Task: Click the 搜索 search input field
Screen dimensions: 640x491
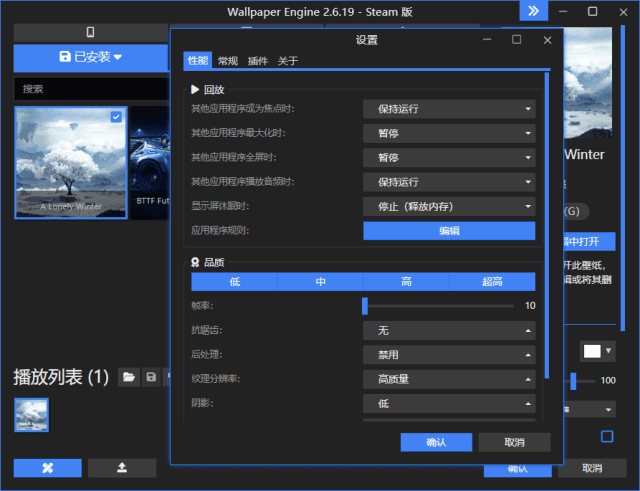Action: (90, 89)
